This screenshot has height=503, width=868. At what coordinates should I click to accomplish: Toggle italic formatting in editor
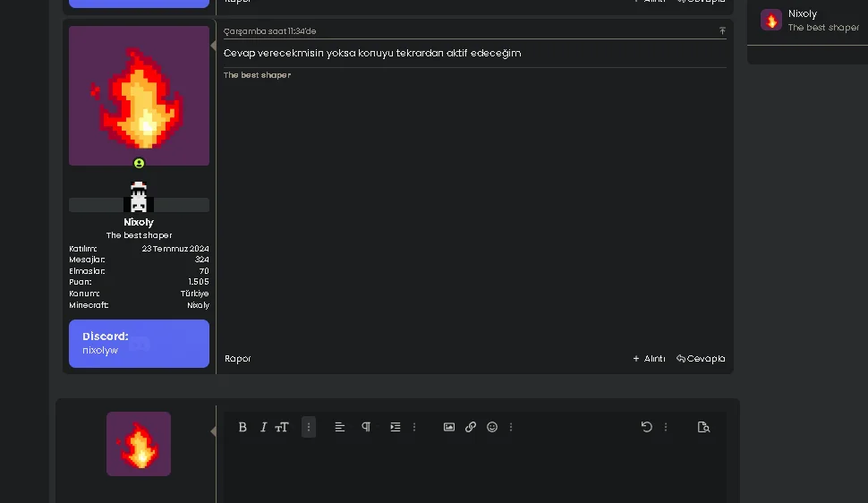[x=263, y=427]
